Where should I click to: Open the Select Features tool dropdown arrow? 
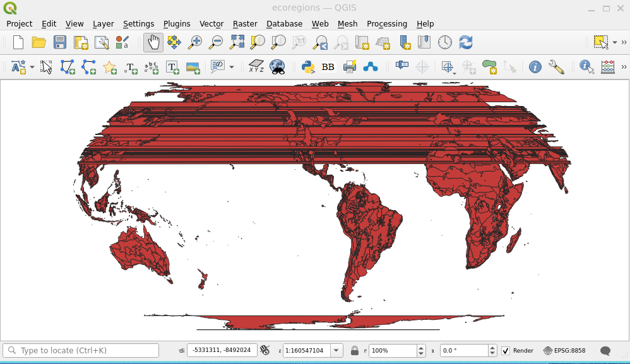615,42
